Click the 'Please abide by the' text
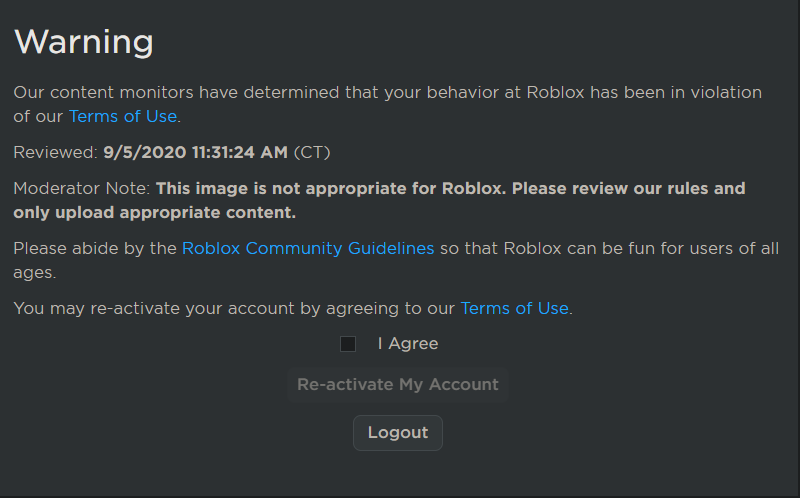The height and width of the screenshot is (498, 800). click(x=96, y=248)
